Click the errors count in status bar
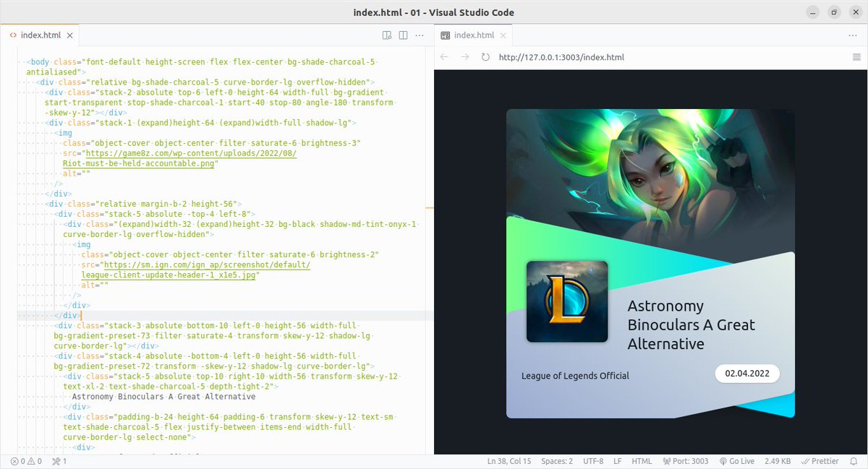The width and height of the screenshot is (868, 469). point(18,461)
